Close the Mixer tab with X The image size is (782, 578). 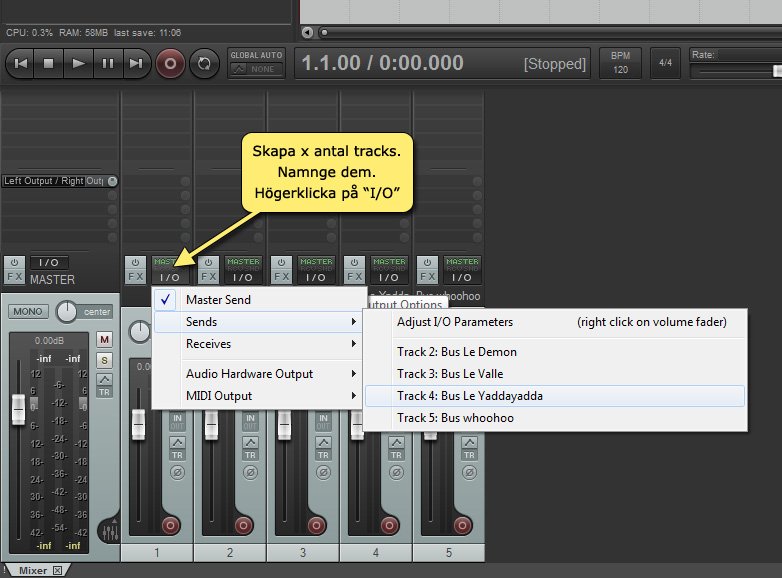pyautogui.click(x=57, y=571)
